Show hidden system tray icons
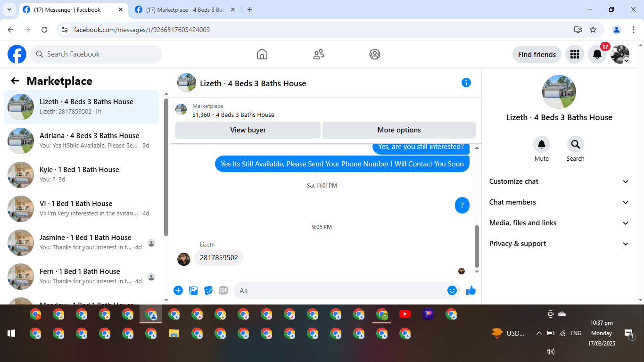Screen dimensions: 644x362 point(539,333)
